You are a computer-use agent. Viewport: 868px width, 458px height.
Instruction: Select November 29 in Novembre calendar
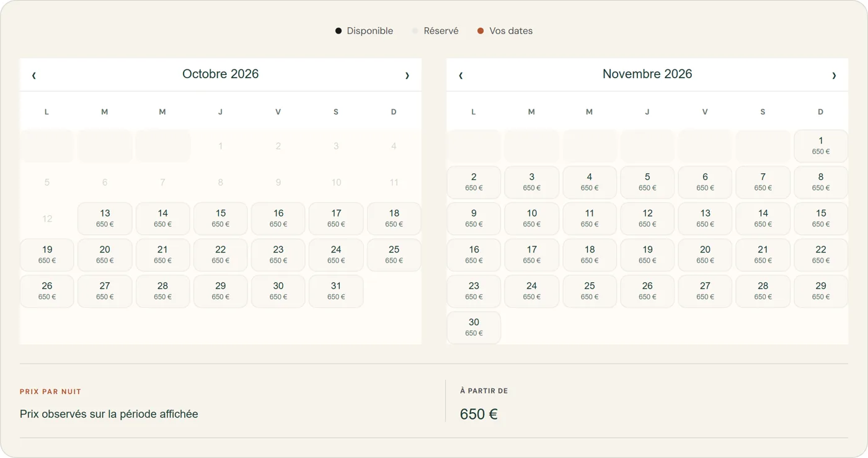tap(821, 291)
